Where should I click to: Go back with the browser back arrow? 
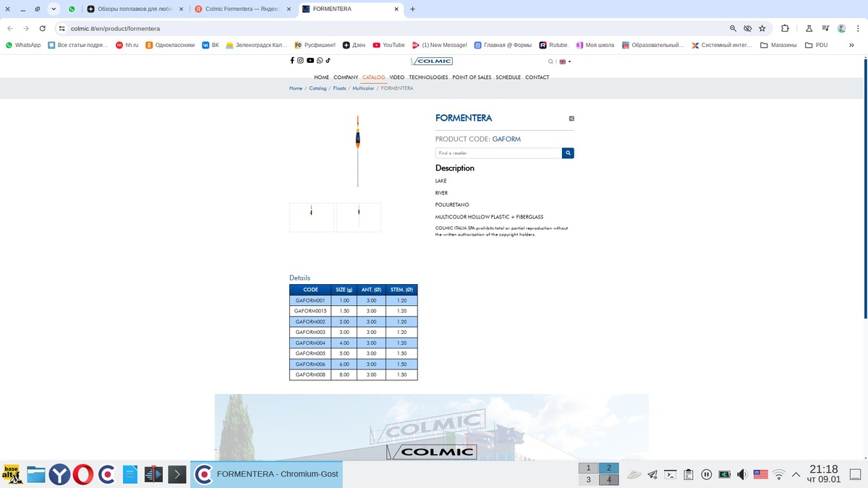9,28
